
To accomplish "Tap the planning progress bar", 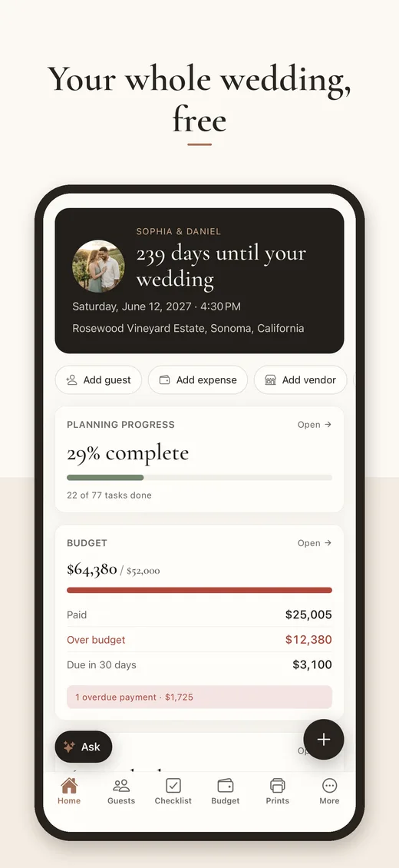I will pyautogui.click(x=199, y=477).
